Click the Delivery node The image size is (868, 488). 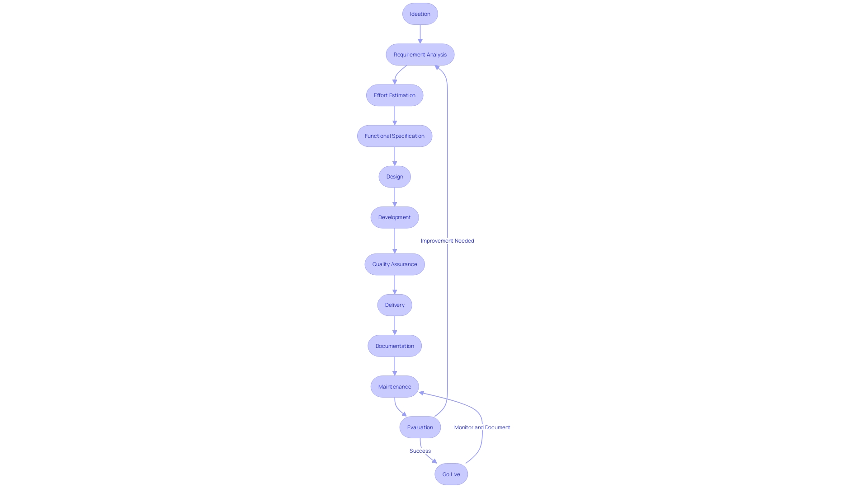(x=394, y=305)
